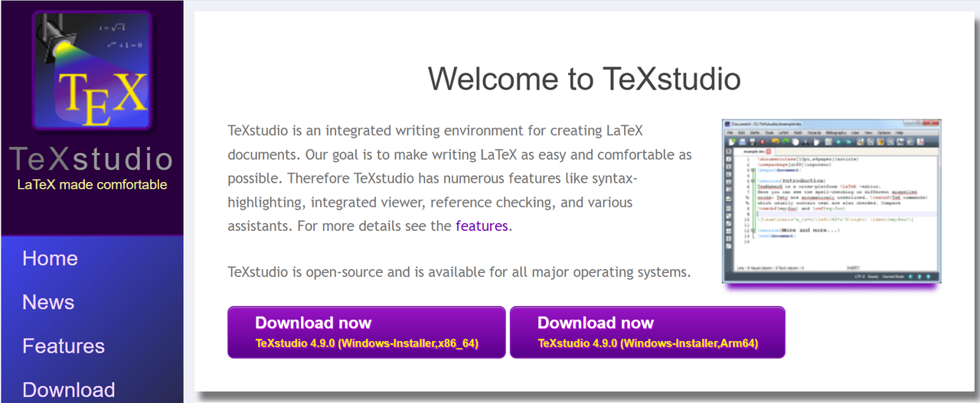This screenshot has width=980, height=403.
Task: Go to Features in sidebar menu
Action: [x=64, y=346]
